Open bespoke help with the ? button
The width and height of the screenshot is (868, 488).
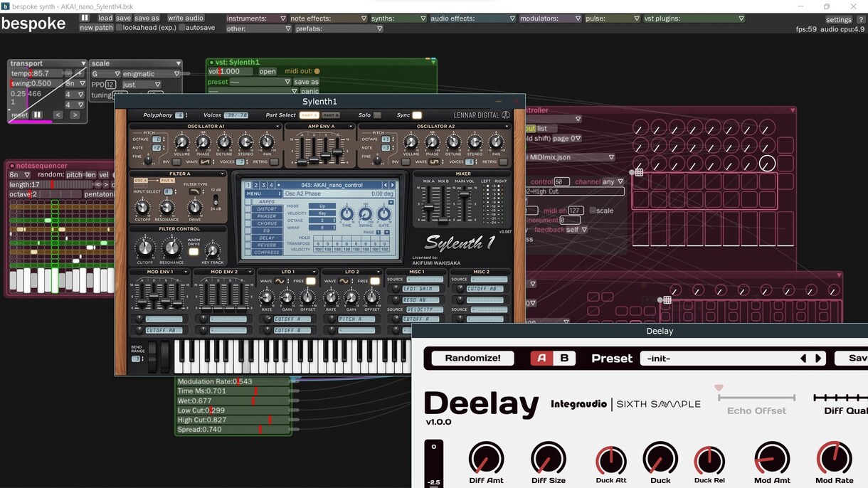coord(861,20)
